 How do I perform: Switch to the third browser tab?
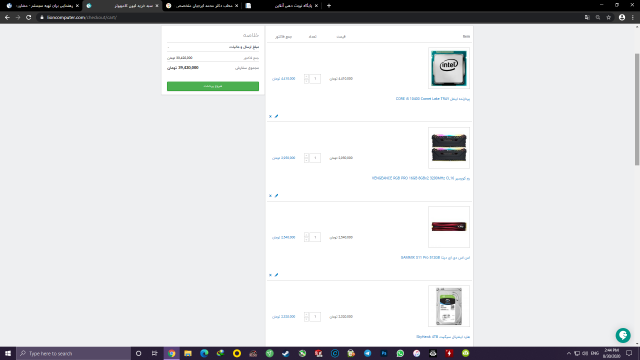[x=201, y=6]
